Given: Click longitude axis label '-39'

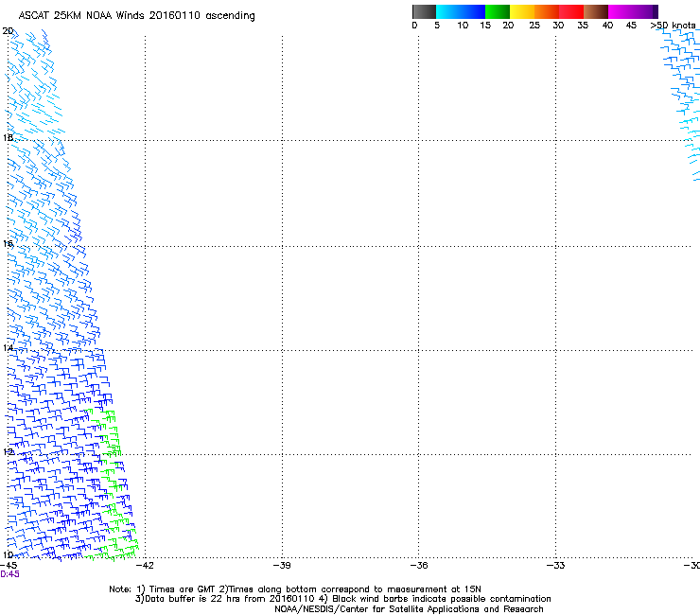Looking at the screenshot, I should tap(282, 566).
